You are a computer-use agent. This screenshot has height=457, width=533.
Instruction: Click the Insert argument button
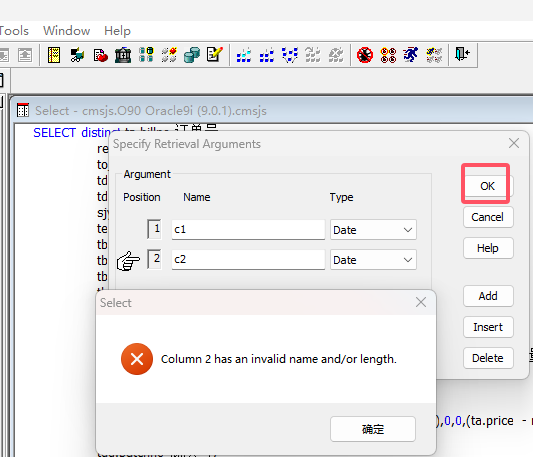[488, 327]
